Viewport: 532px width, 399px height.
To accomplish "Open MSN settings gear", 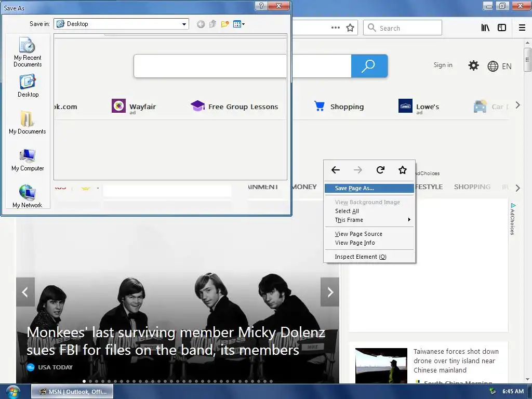I will 473,65.
